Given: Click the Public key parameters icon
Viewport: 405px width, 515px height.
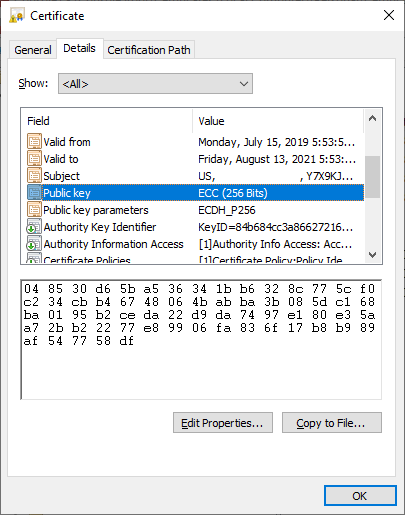Looking at the screenshot, I should [x=34, y=210].
